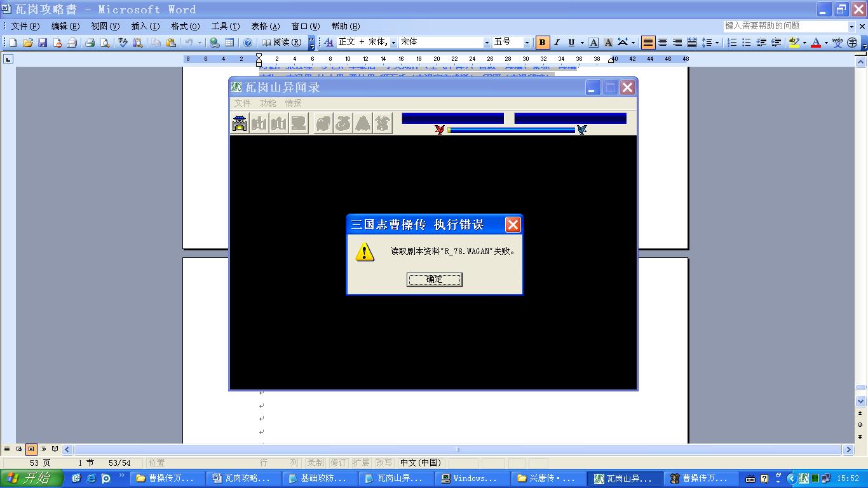This screenshot has height=488, width=868.
Task: Click the 开始 Start button
Action: coord(31,478)
